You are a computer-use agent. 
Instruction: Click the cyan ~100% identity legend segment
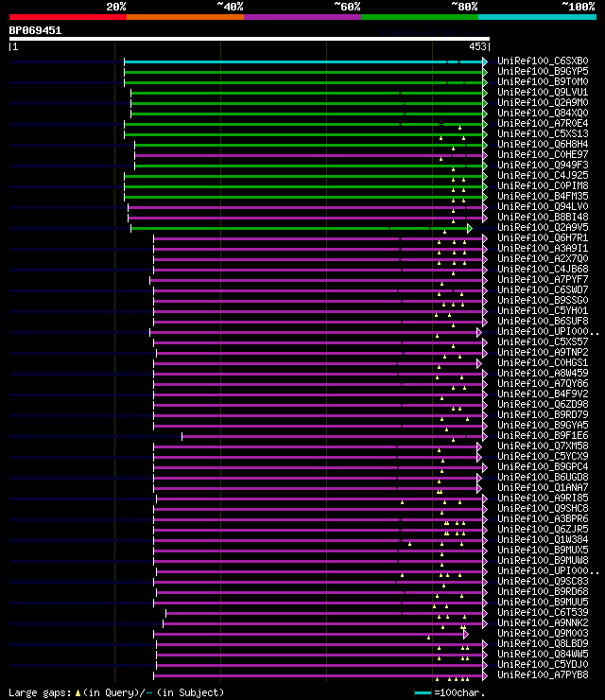[537, 17]
